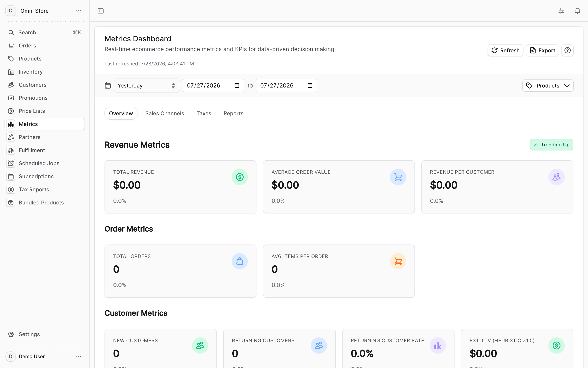Click the 'Last refreshed' timestamp text
The height and width of the screenshot is (368, 588).
pyautogui.click(x=149, y=64)
